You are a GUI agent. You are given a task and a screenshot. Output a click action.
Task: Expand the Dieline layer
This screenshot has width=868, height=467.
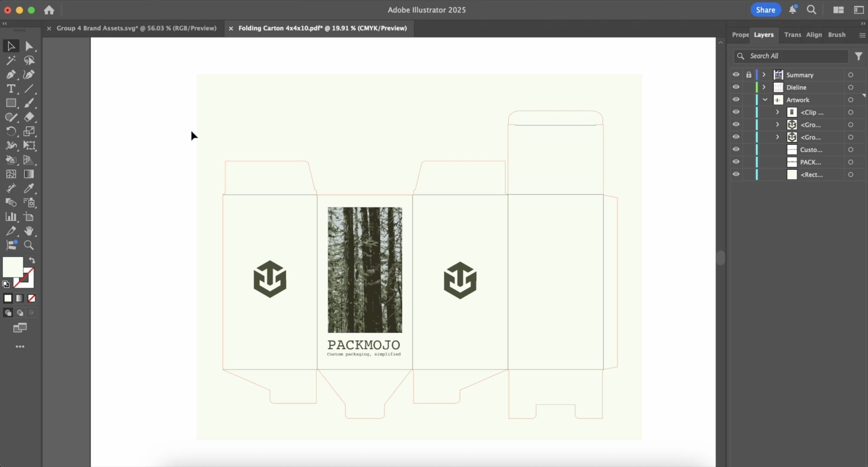click(764, 87)
